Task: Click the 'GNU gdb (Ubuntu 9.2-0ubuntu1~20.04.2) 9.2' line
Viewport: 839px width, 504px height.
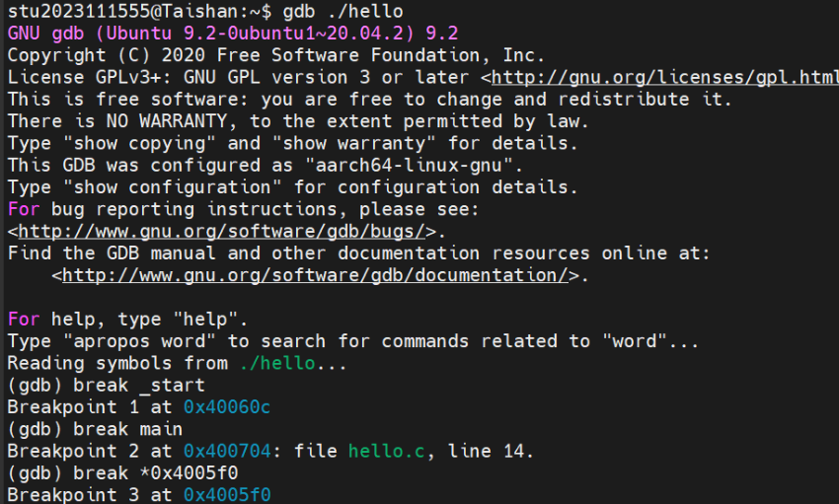Action: click(233, 34)
